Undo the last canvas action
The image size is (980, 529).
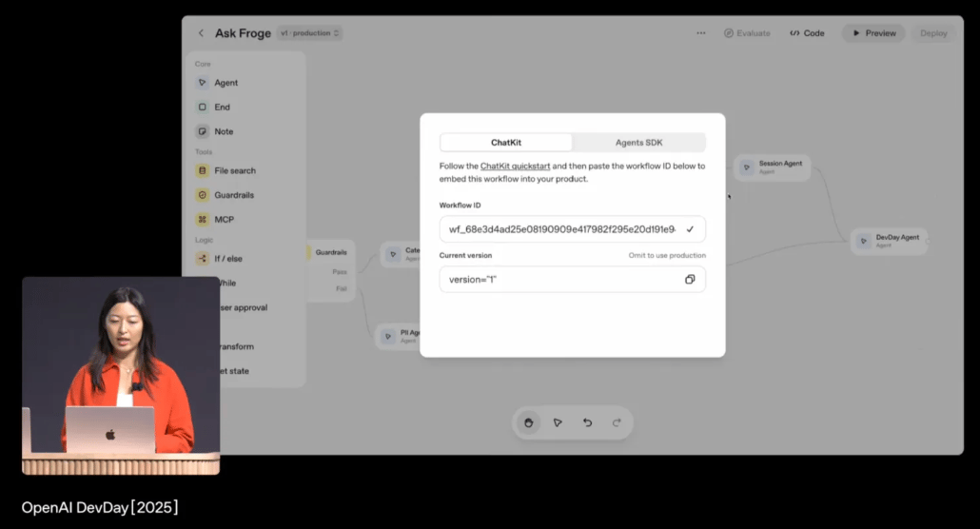pyautogui.click(x=587, y=422)
